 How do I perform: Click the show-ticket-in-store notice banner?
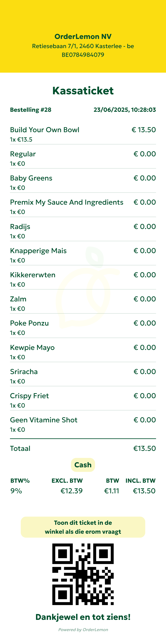[83, 527]
